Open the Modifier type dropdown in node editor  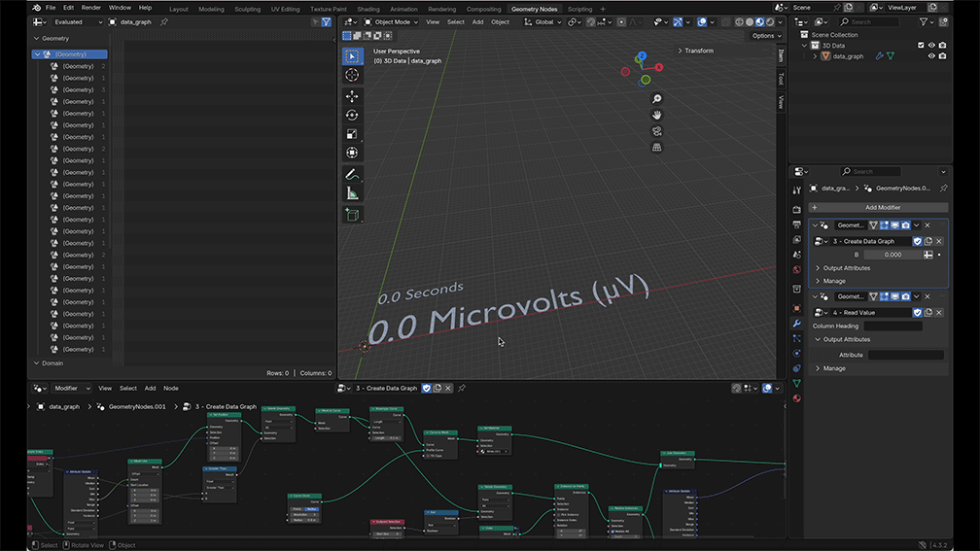coord(71,388)
